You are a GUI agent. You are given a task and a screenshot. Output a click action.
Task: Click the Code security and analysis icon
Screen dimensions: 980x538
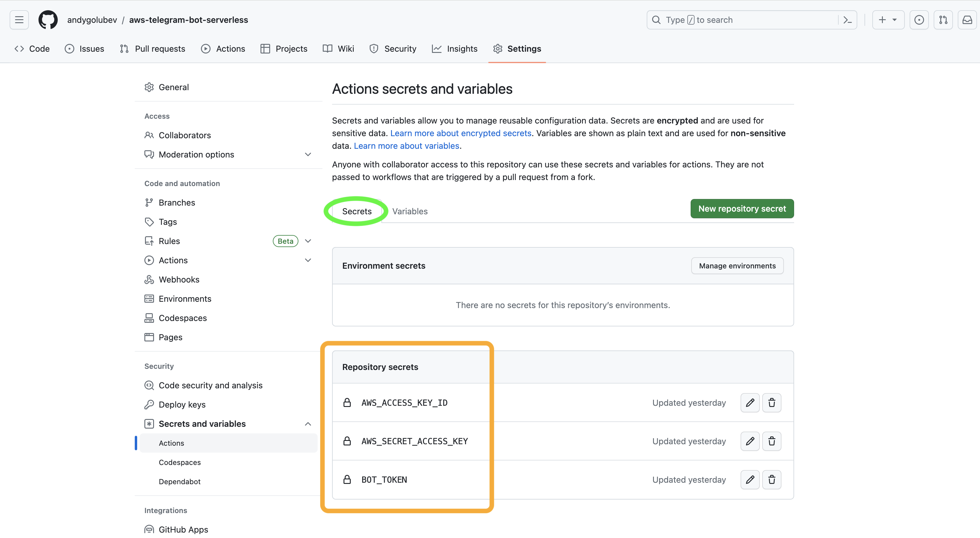coord(149,385)
